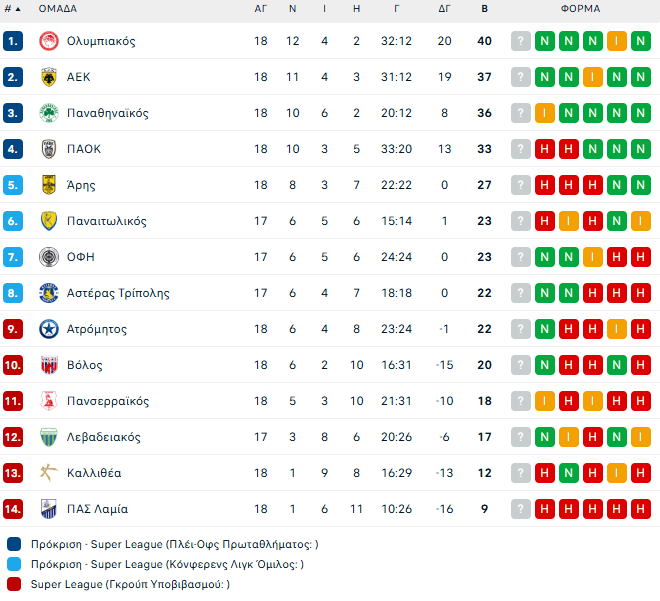
Task: Open the Αστέρας Τρίπολης team link
Action: coord(118,293)
